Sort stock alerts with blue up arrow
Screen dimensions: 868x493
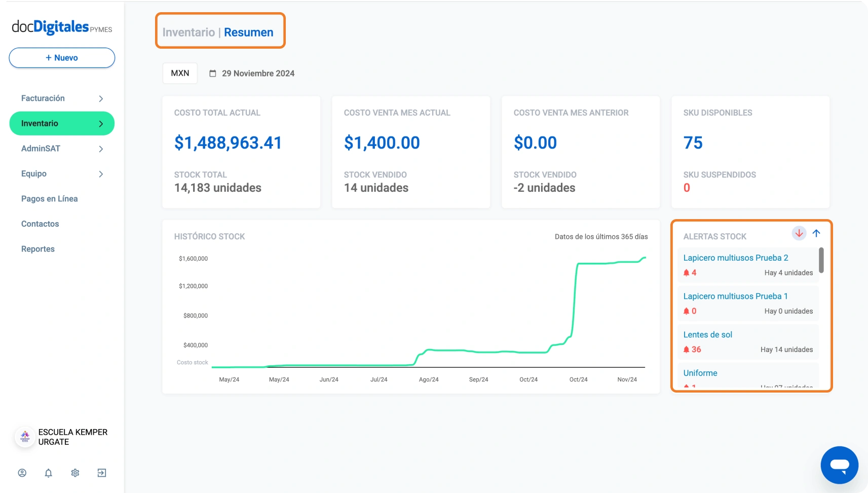816,233
